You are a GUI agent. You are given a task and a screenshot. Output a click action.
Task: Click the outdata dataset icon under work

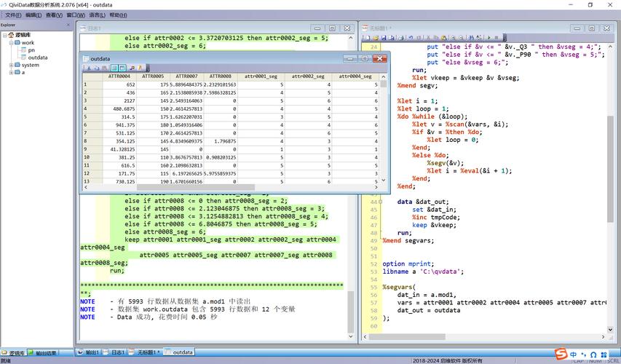[23, 58]
